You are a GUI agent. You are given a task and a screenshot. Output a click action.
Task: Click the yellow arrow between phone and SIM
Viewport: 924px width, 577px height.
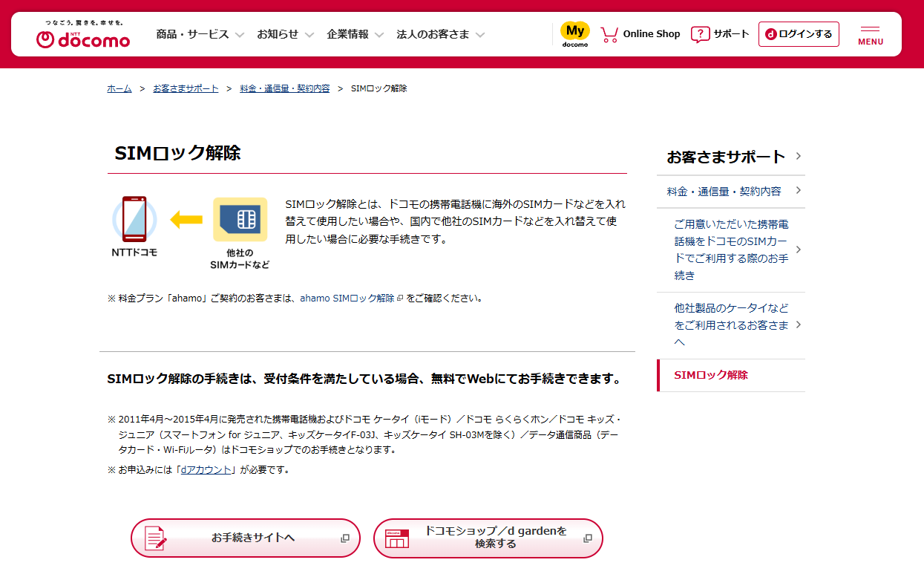point(186,219)
